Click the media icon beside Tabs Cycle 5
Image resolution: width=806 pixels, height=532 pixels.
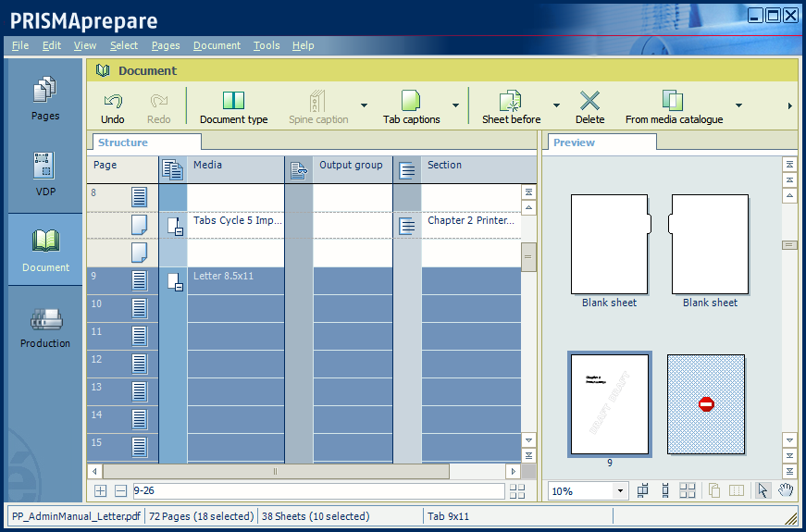tap(175, 226)
